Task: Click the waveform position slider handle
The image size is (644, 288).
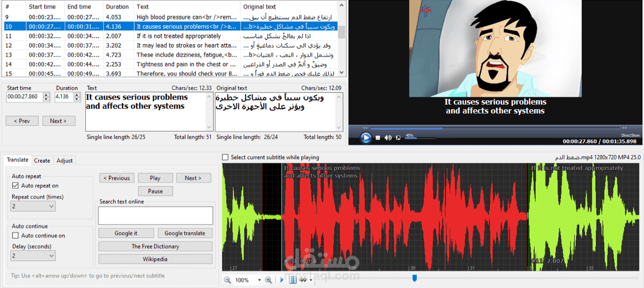Action: click(x=414, y=278)
